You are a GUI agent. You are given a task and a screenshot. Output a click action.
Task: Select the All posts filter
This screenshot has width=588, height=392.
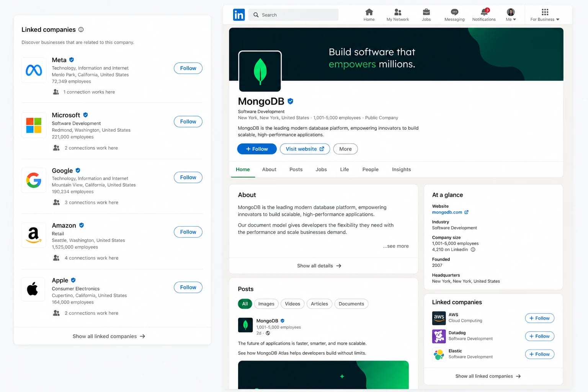[245, 304]
